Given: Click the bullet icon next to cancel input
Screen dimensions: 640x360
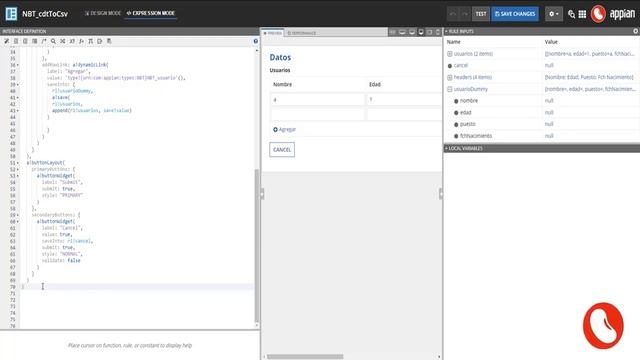Looking at the screenshot, I should tap(450, 66).
